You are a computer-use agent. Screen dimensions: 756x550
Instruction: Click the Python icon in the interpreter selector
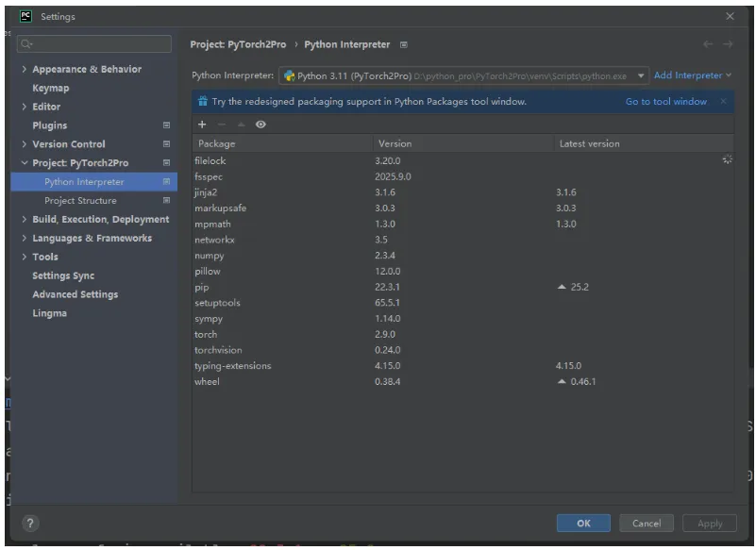290,75
